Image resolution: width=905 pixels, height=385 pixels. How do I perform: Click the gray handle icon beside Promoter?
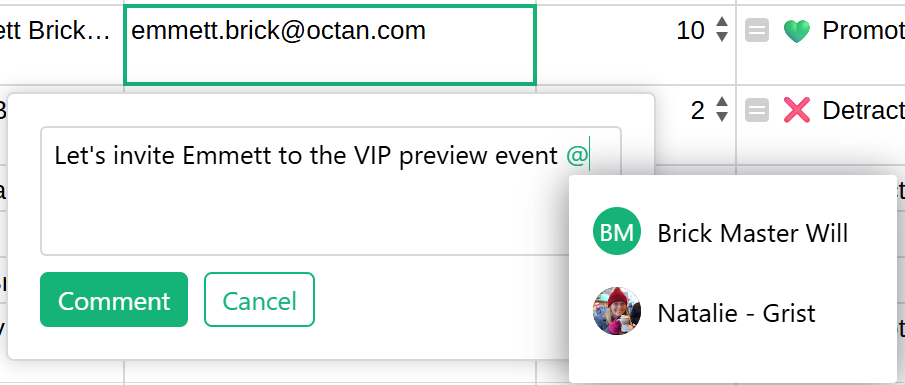757,31
